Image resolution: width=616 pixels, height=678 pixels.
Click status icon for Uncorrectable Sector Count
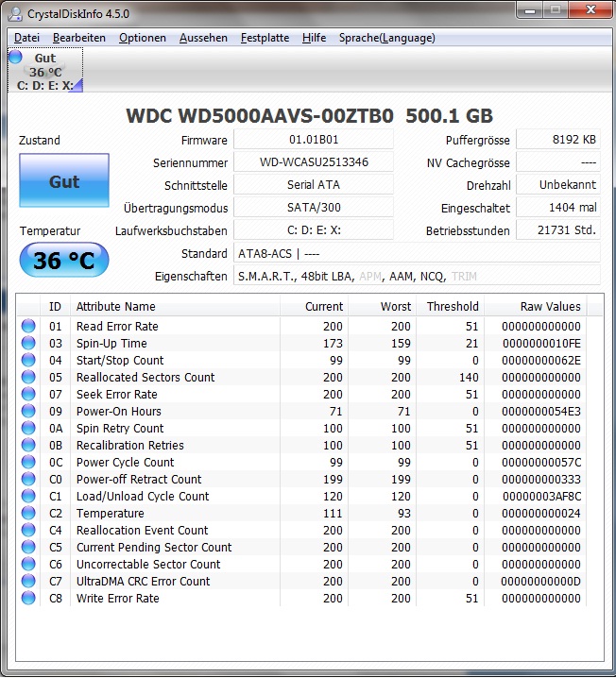[x=28, y=564]
